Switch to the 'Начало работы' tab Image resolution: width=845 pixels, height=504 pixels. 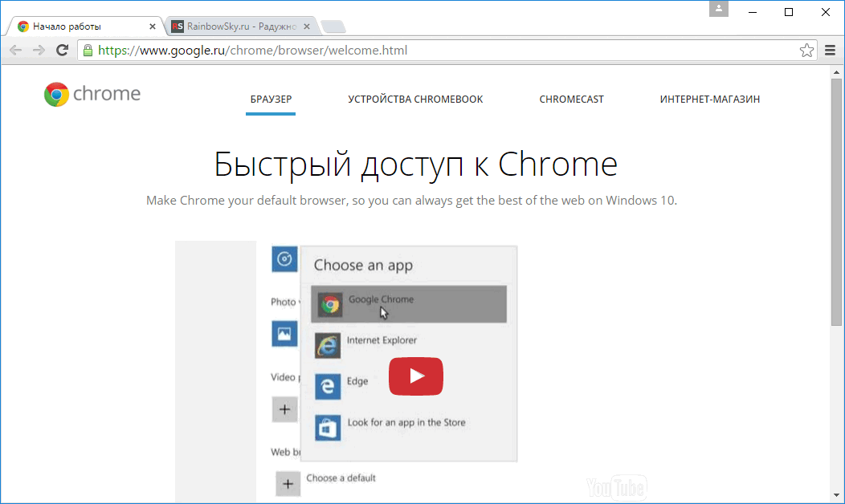click(86, 26)
